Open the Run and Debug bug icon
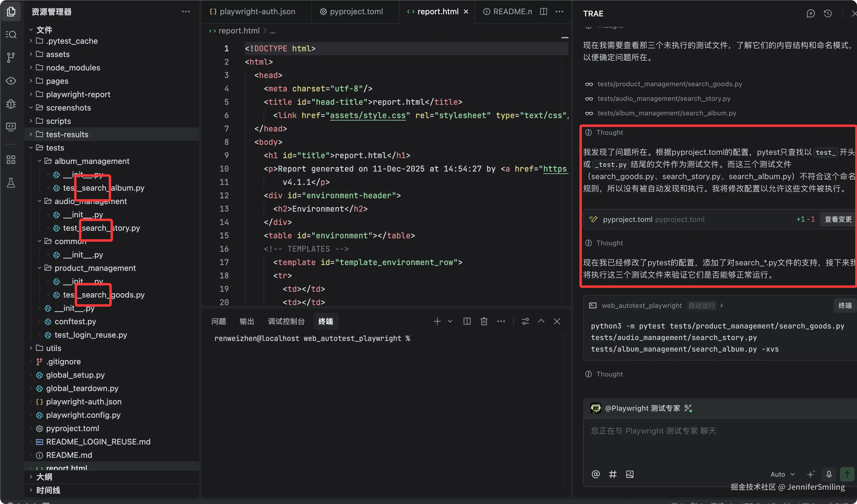 pyautogui.click(x=11, y=104)
